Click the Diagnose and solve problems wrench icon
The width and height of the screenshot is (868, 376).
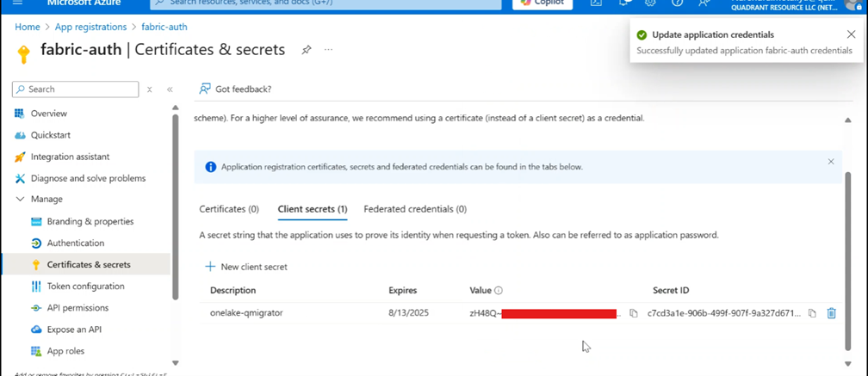point(20,178)
